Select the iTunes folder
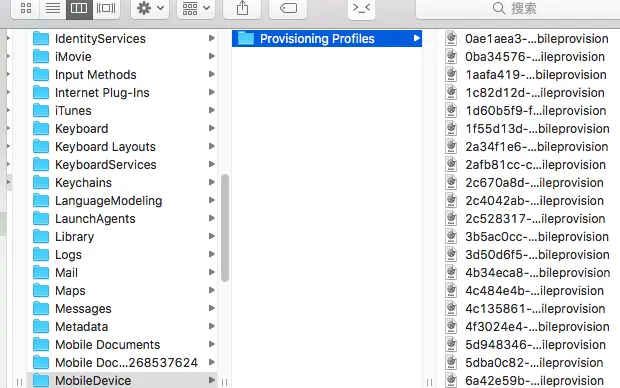This screenshot has height=388, width=620. coord(122,110)
